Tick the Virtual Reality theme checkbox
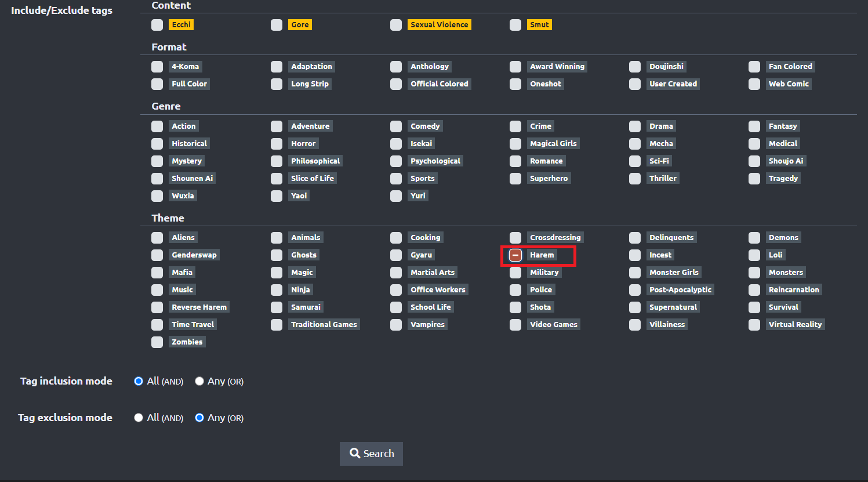Screen dimensions: 868x482 point(754,325)
